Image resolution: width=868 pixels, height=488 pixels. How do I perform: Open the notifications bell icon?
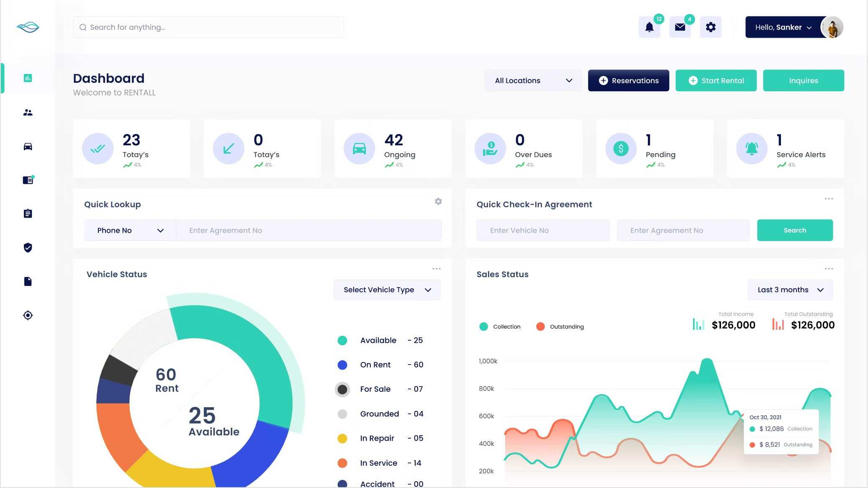click(649, 27)
